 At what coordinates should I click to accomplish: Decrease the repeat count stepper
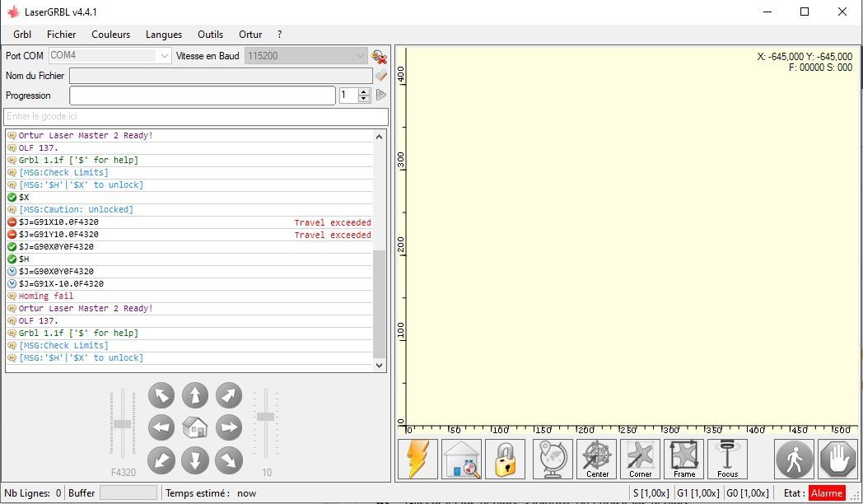pyautogui.click(x=364, y=99)
